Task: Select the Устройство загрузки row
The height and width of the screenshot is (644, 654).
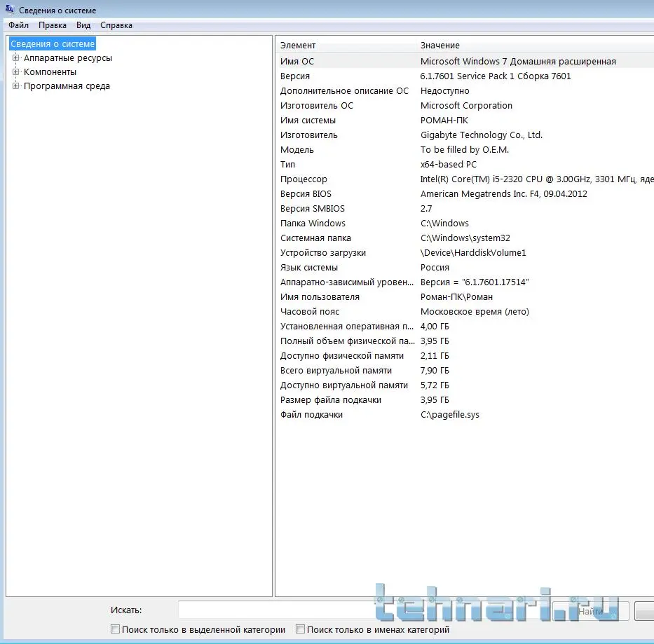Action: pyautogui.click(x=465, y=253)
